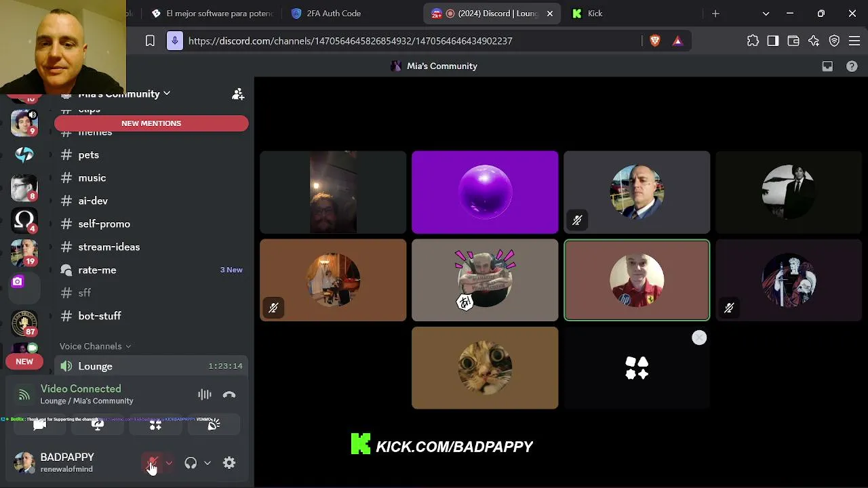
Task: Toggle noise suppression waveform icon
Action: [204, 394]
